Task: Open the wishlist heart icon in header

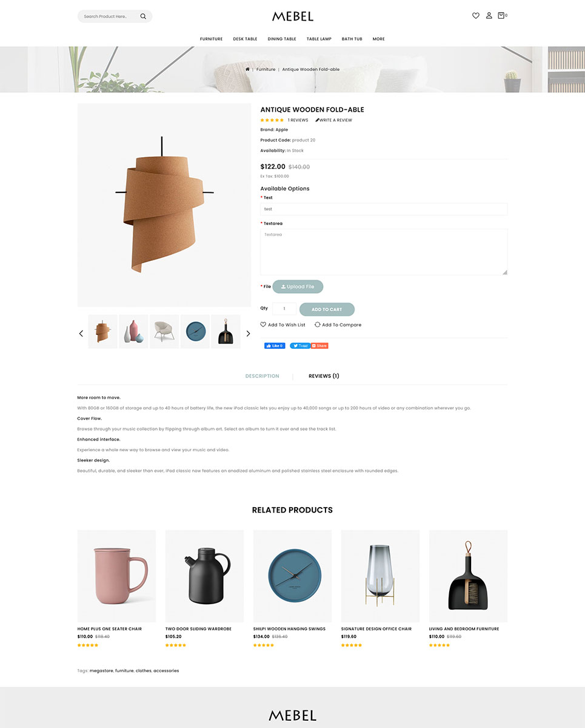Action: pyautogui.click(x=476, y=16)
